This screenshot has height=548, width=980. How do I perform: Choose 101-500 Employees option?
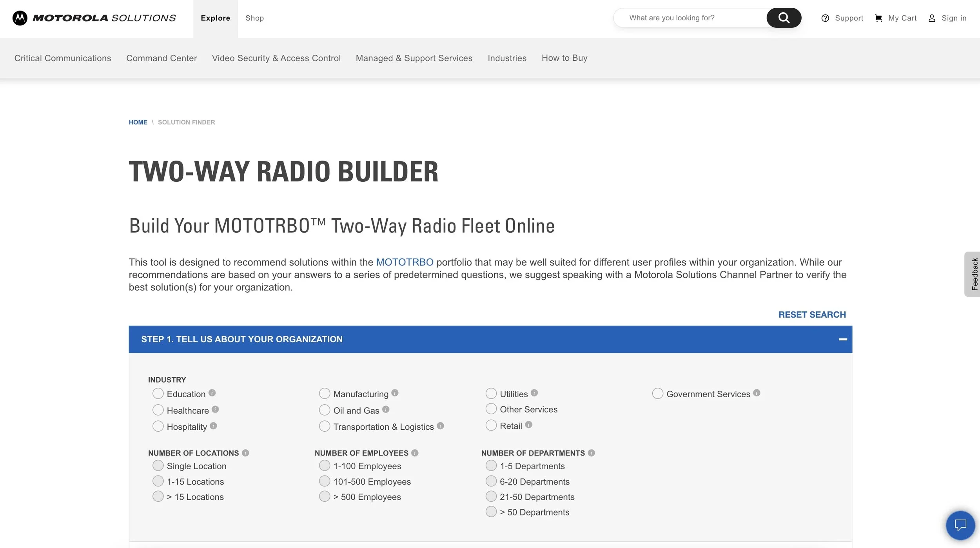325,481
